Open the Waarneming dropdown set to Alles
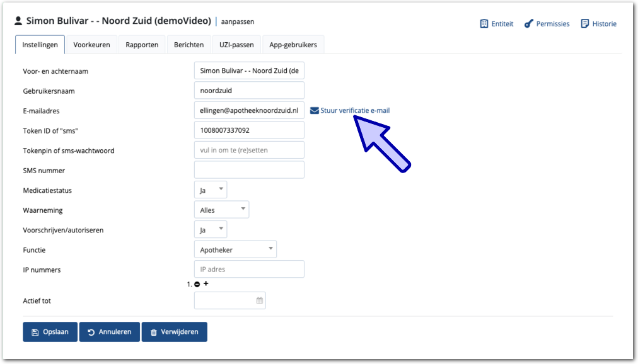 click(x=221, y=210)
